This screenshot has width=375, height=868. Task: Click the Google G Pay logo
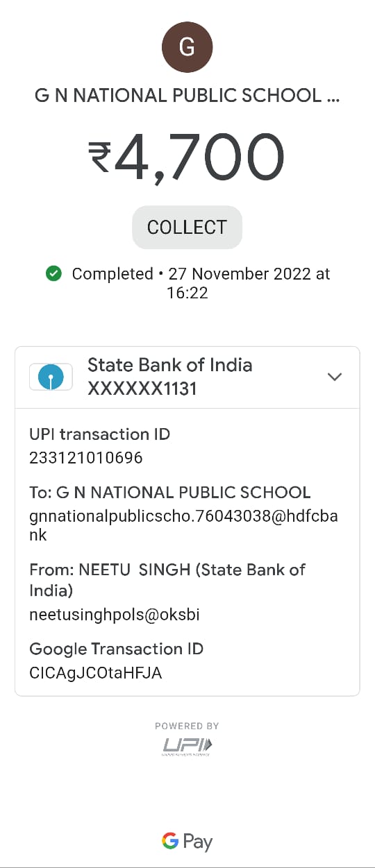187,842
